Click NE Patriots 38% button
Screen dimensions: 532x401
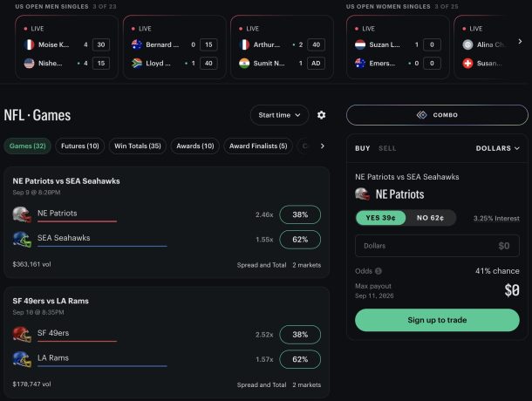[x=300, y=214]
